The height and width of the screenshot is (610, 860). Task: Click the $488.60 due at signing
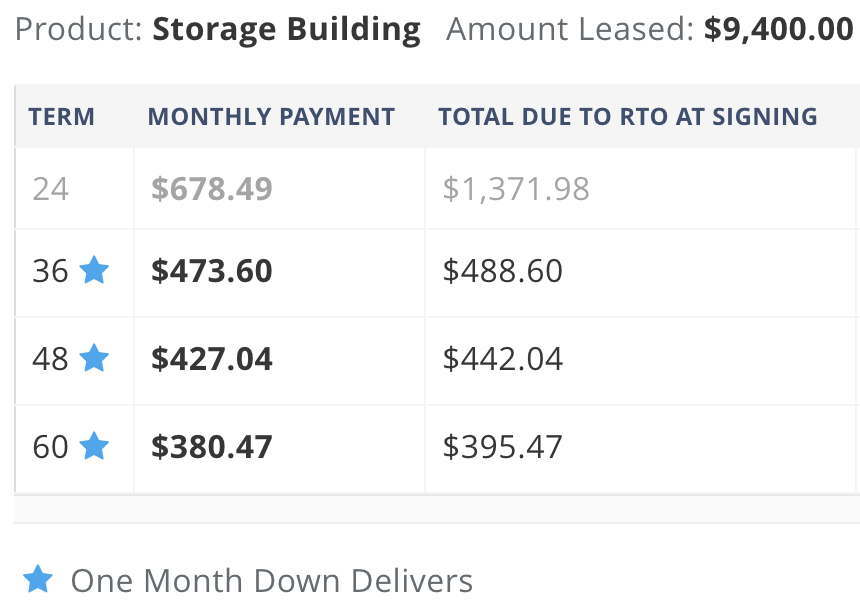(x=503, y=271)
